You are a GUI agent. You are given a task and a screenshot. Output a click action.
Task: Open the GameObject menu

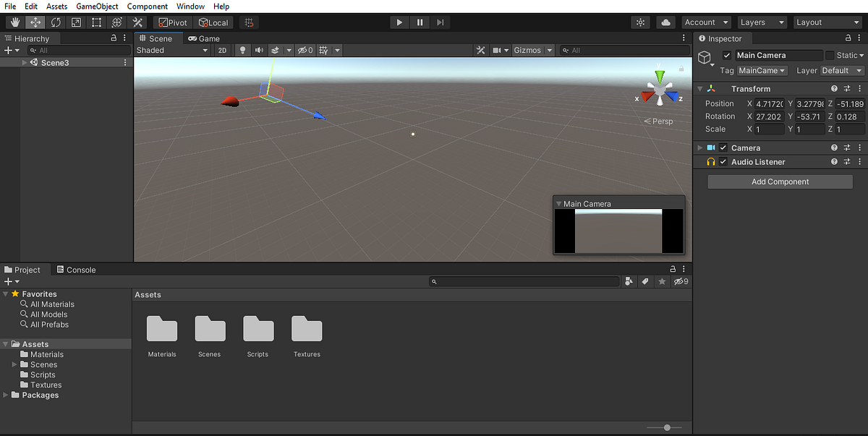pos(97,6)
